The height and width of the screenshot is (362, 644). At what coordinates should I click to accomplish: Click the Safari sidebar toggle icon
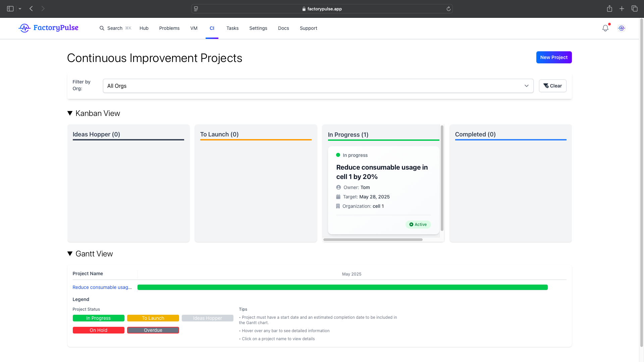coord(10,9)
